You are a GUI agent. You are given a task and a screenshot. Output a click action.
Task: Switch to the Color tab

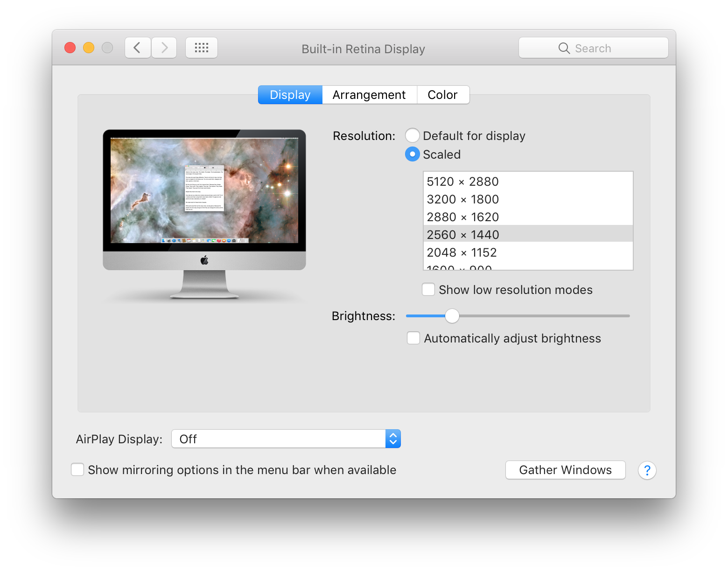(443, 95)
